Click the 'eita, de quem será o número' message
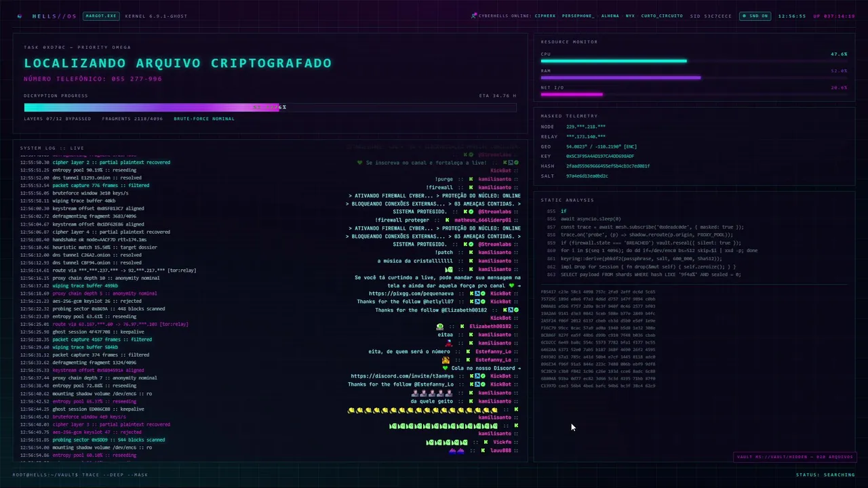The height and width of the screenshot is (488, 868). (409, 352)
